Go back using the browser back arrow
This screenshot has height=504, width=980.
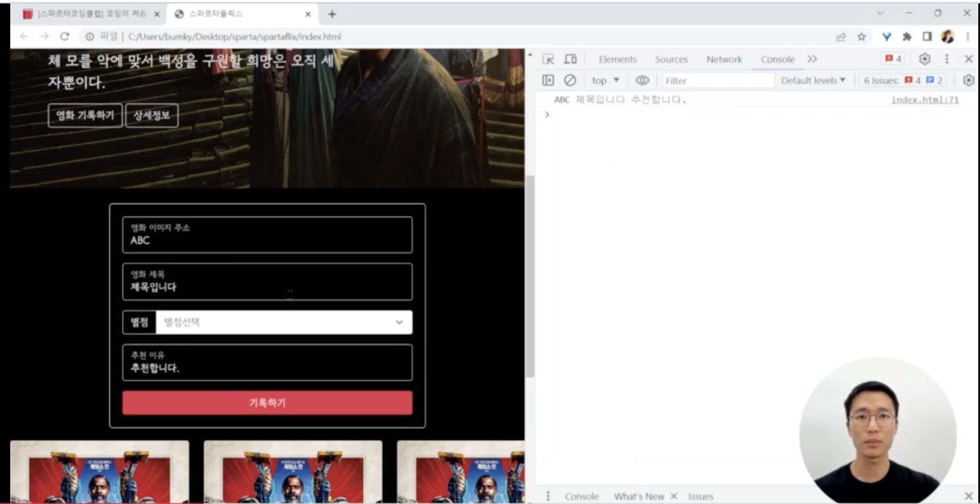tap(24, 36)
